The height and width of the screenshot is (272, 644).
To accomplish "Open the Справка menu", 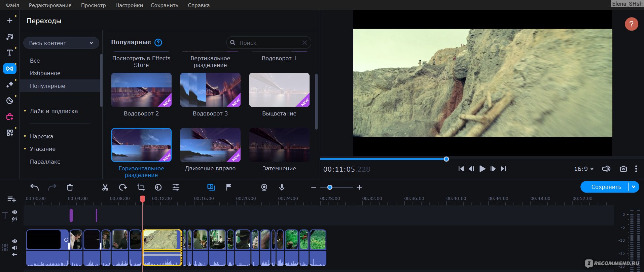I will click(x=199, y=5).
